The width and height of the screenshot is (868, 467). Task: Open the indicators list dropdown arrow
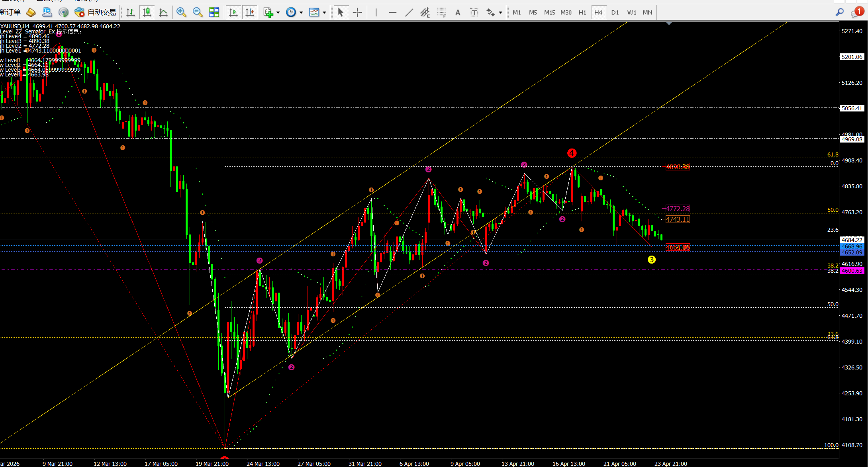point(278,12)
